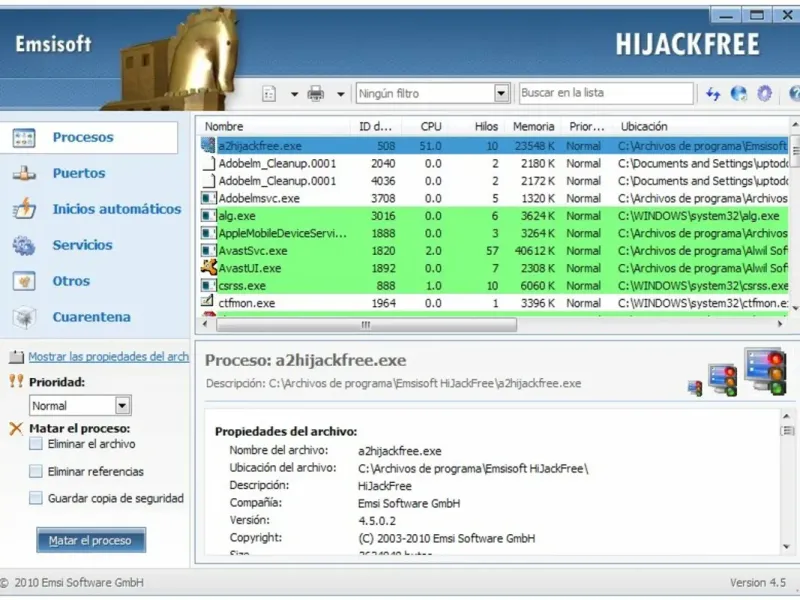Click the a2hijackfree.exe row icon
The image size is (800, 600).
208,145
